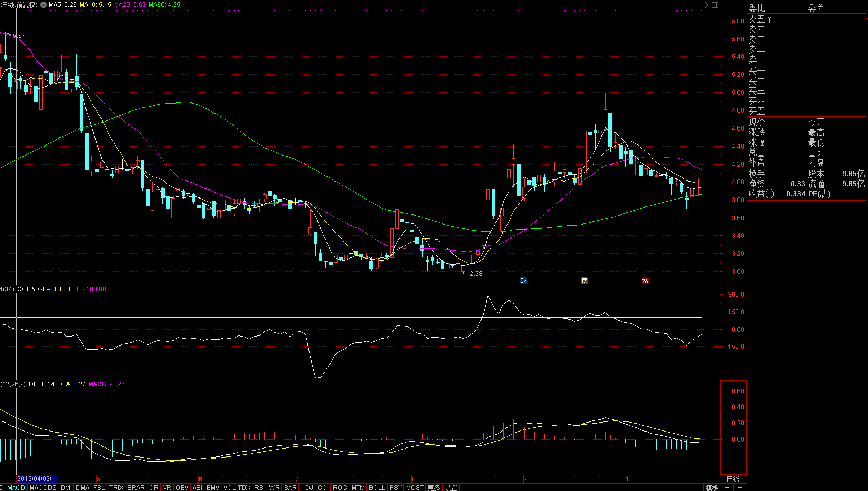Click the orange 榜 marker icon
This screenshot has height=491, width=868.
584,280
